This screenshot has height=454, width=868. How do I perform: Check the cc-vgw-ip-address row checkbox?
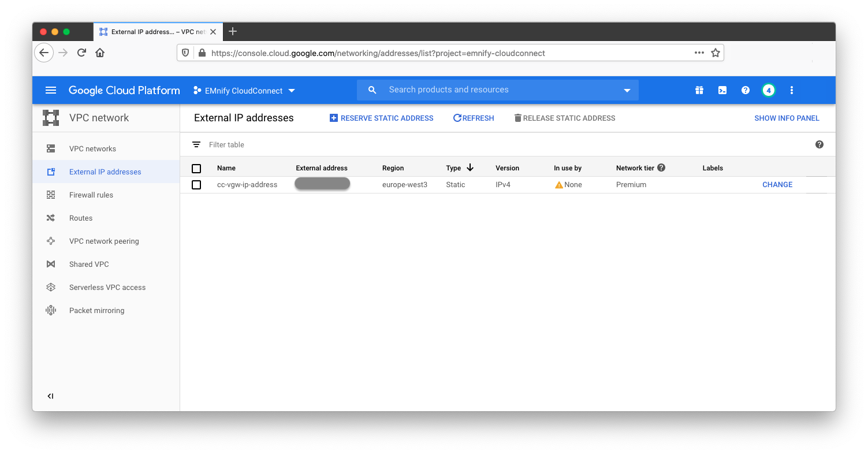[x=196, y=185]
